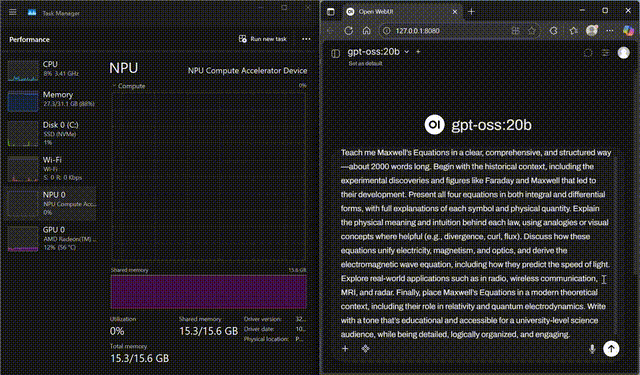Open browser settings and more ellipsis
This screenshot has width=640, height=375.
click(x=610, y=31)
